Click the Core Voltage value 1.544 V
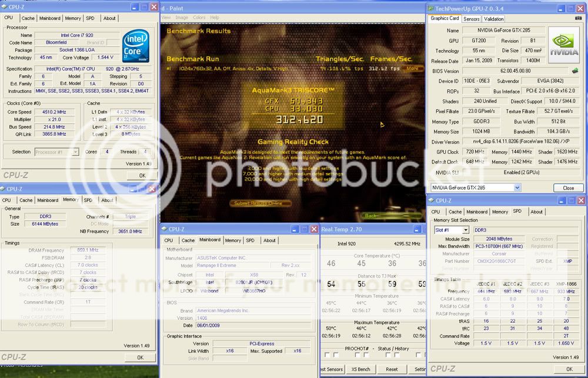 [105, 58]
